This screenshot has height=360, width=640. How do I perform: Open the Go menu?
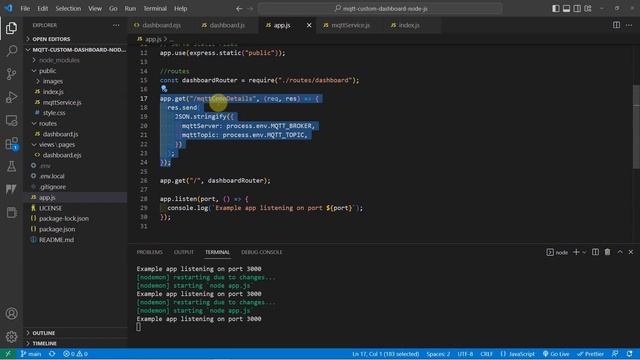point(113,8)
